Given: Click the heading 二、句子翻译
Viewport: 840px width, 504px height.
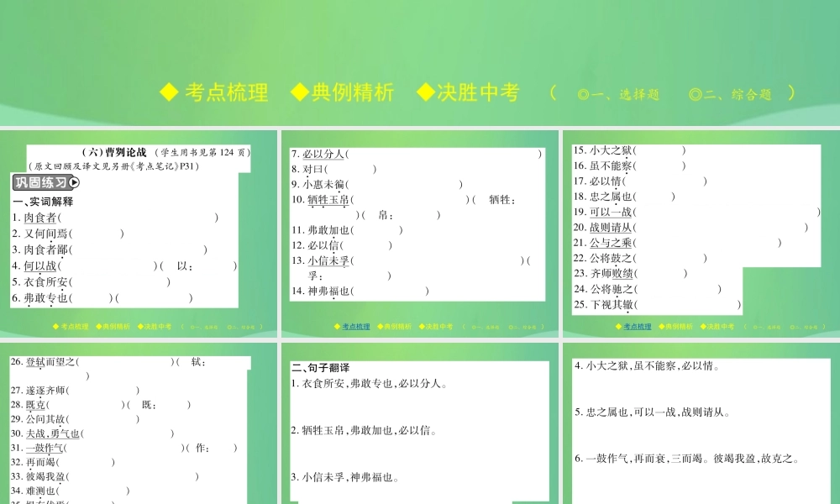Looking at the screenshot, I should coord(321,368).
